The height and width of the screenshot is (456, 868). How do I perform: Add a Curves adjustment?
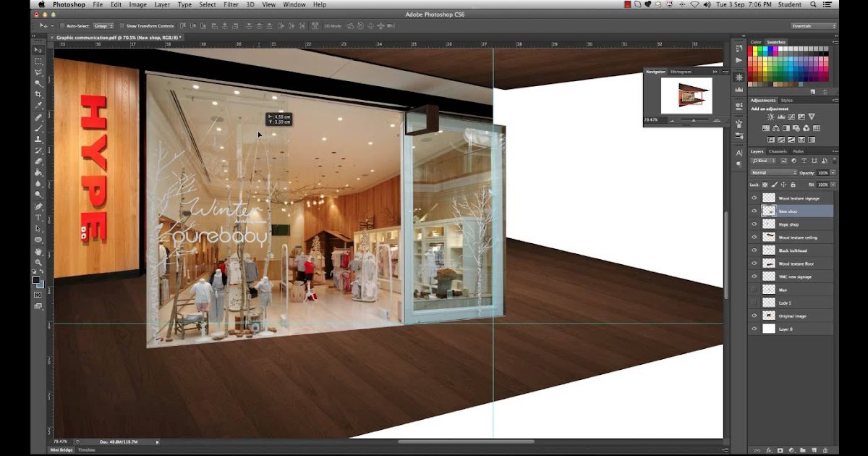pyautogui.click(x=791, y=117)
